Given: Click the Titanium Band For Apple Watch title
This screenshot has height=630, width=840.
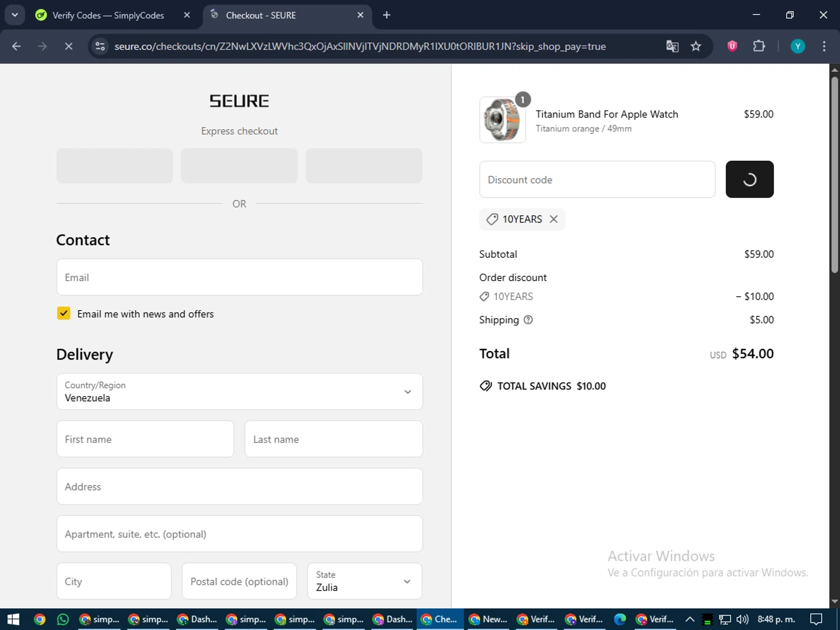Looking at the screenshot, I should (x=607, y=114).
